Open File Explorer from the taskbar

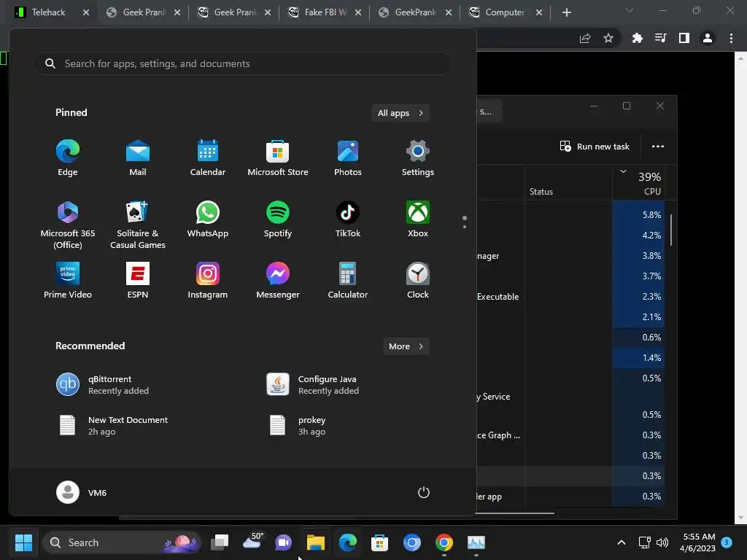[x=315, y=542]
